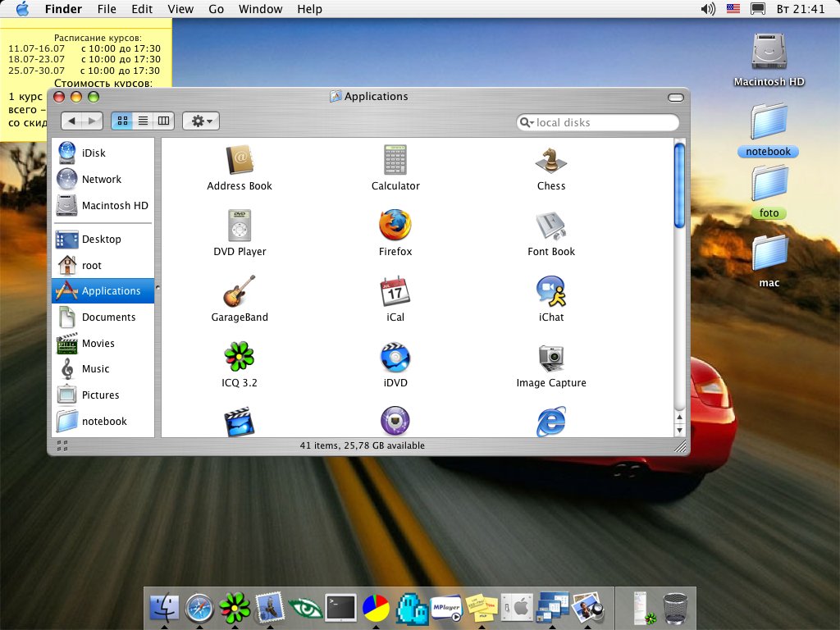Select Macintosh HD in the sidebar
The width and height of the screenshot is (840, 630).
(x=103, y=205)
